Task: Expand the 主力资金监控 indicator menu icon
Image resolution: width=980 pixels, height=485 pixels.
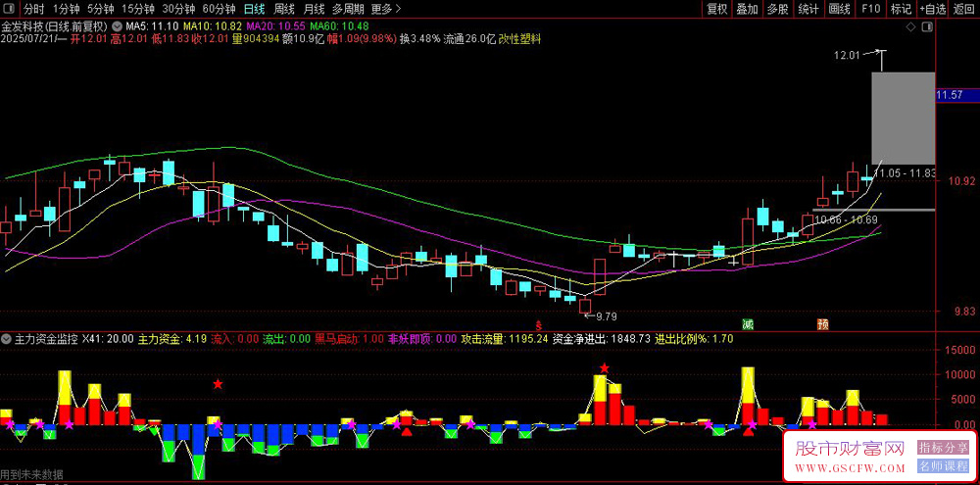Action: tap(6, 339)
